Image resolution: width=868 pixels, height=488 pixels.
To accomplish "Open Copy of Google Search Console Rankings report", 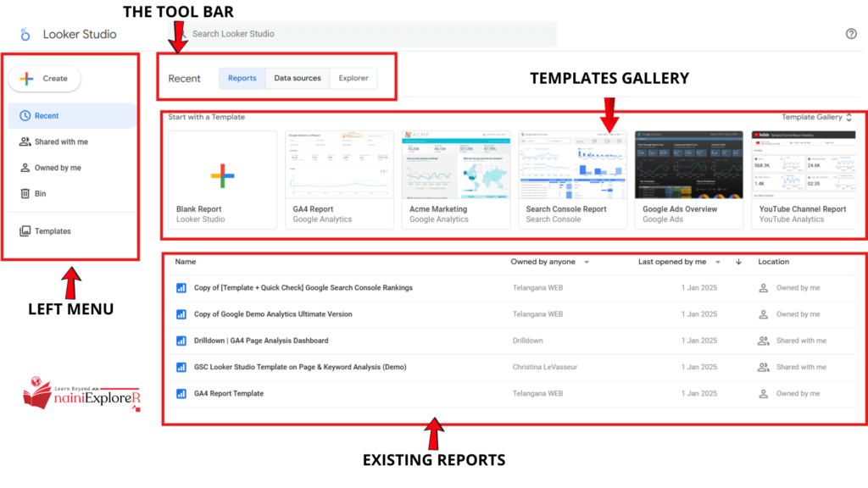I will [x=303, y=288].
